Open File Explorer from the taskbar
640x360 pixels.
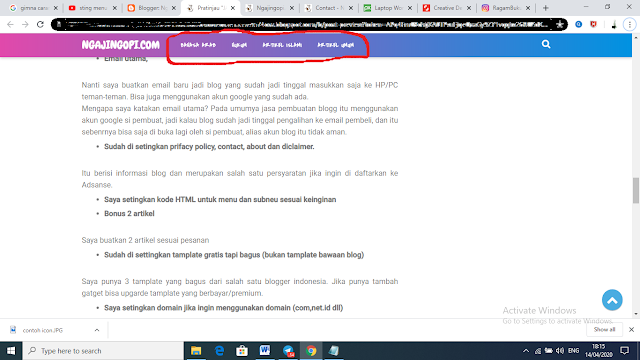[x=196, y=351]
